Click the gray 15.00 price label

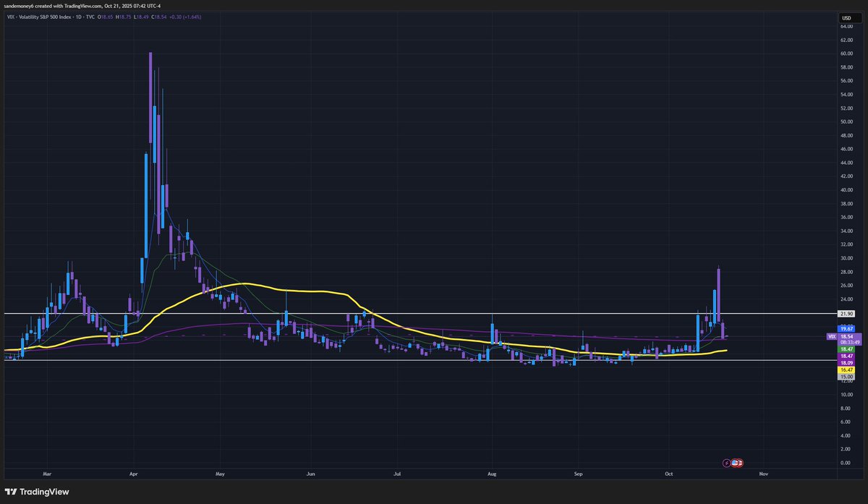846,376
